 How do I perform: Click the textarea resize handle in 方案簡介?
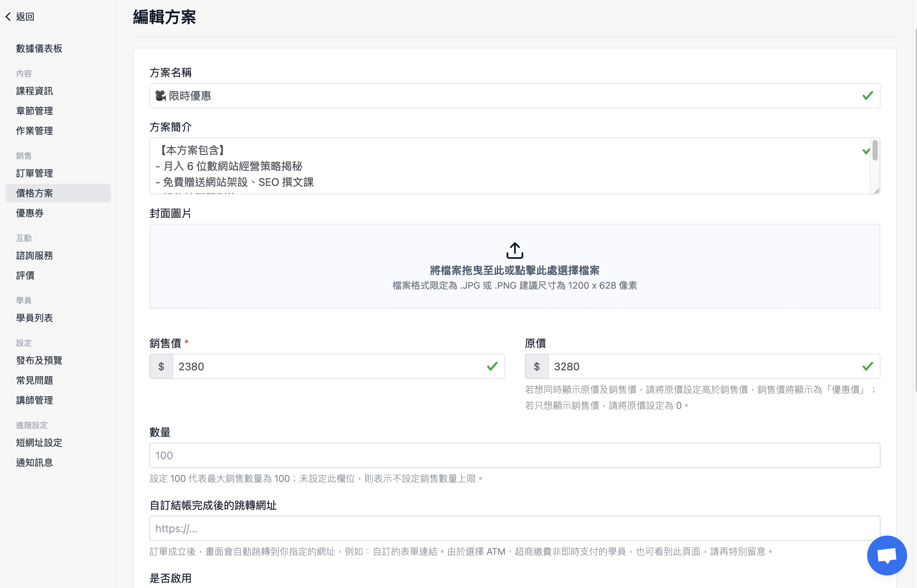click(876, 191)
